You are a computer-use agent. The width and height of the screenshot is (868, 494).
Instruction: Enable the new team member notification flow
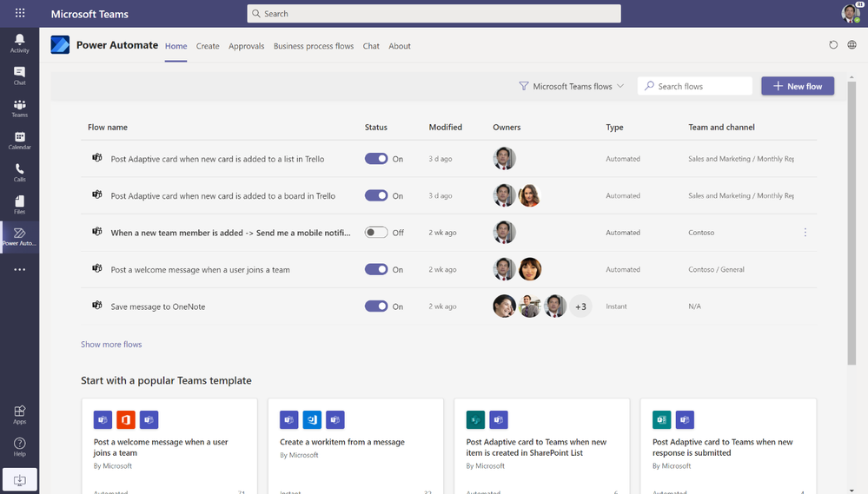(376, 233)
